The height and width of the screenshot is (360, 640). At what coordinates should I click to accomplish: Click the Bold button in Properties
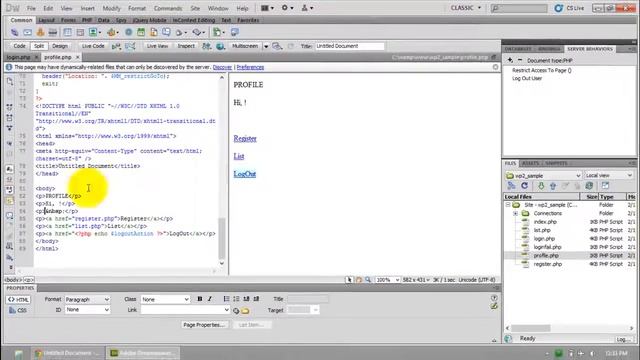(200, 299)
